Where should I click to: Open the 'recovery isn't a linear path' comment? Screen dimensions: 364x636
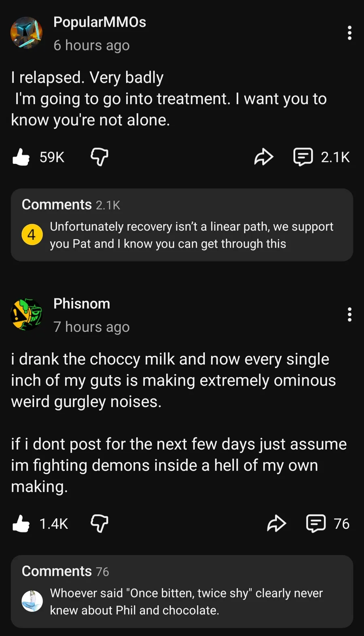tap(191, 235)
